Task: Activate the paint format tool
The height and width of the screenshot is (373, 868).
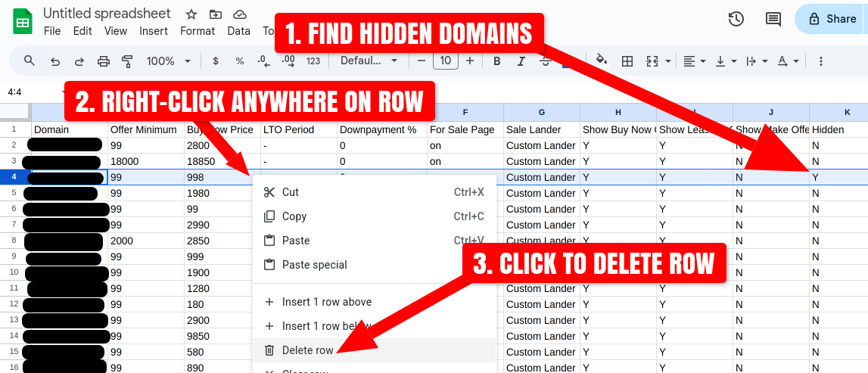Action: [x=128, y=61]
